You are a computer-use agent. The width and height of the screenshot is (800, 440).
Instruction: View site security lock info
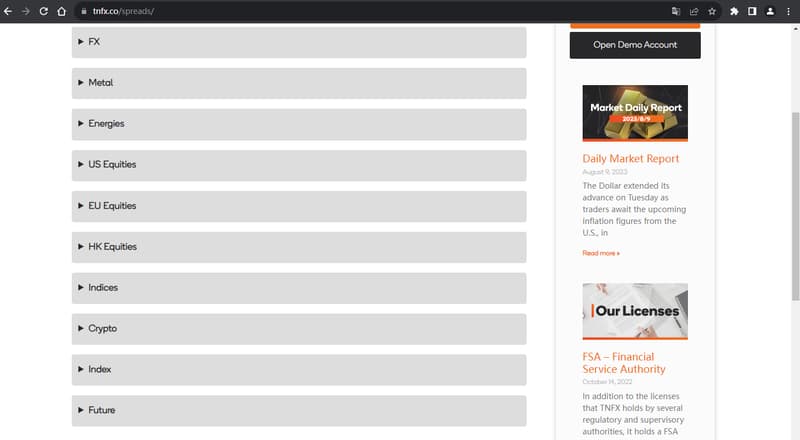(84, 11)
